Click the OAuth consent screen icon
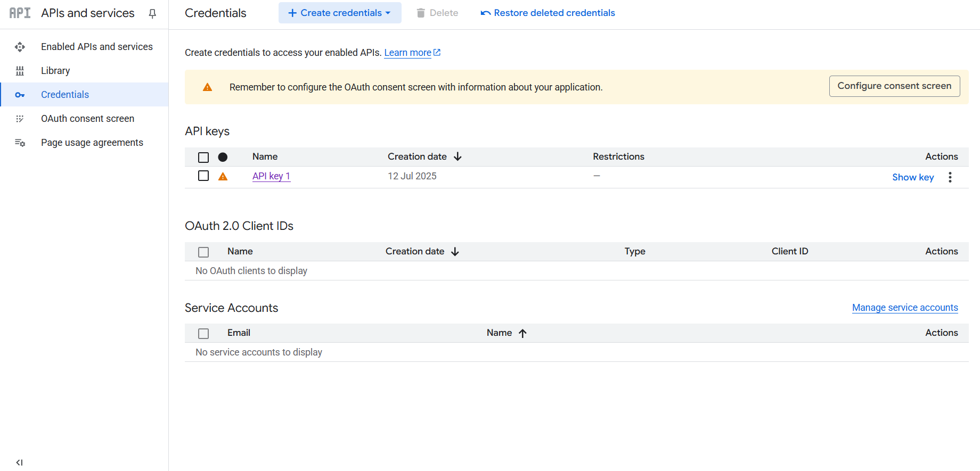The image size is (980, 471). [x=20, y=119]
